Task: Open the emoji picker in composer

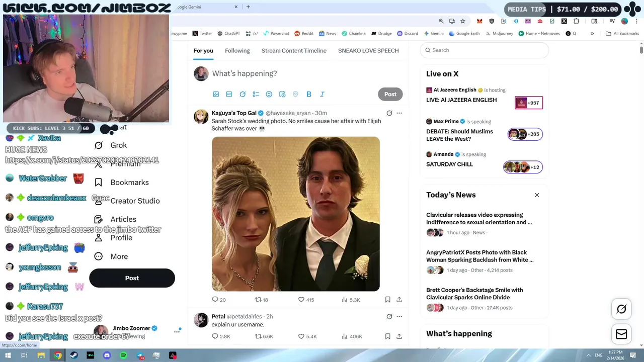Action: click(x=269, y=94)
